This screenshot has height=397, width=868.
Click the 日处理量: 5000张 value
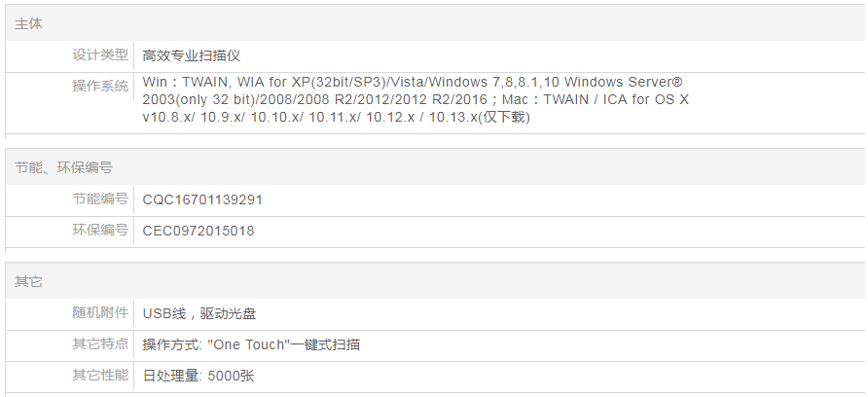[199, 376]
